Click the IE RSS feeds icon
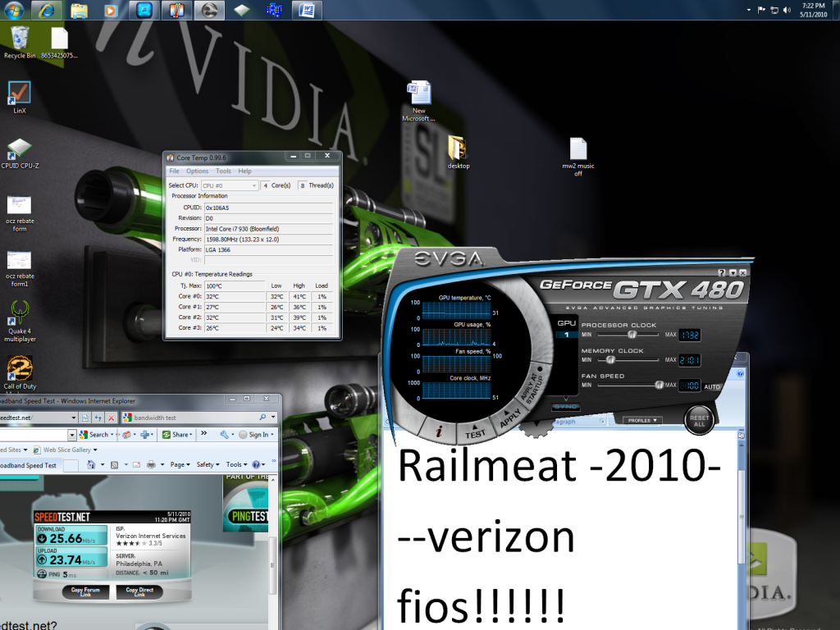Viewport: 840px width, 630px height. click(114, 464)
